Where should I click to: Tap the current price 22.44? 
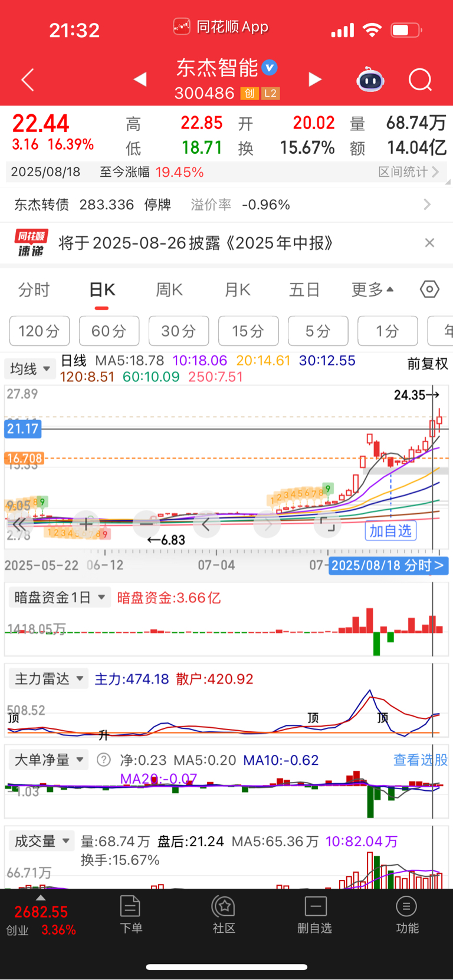[x=41, y=123]
